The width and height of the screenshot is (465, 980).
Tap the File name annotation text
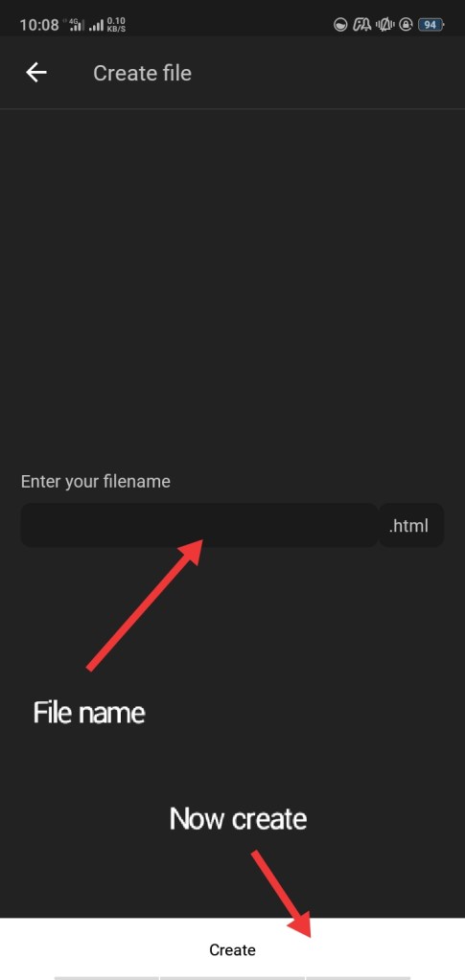[89, 713]
